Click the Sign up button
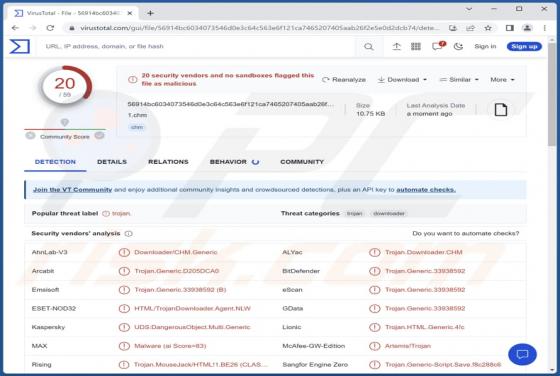Screen dimensions: 560x376 pyautogui.click(x=524, y=46)
